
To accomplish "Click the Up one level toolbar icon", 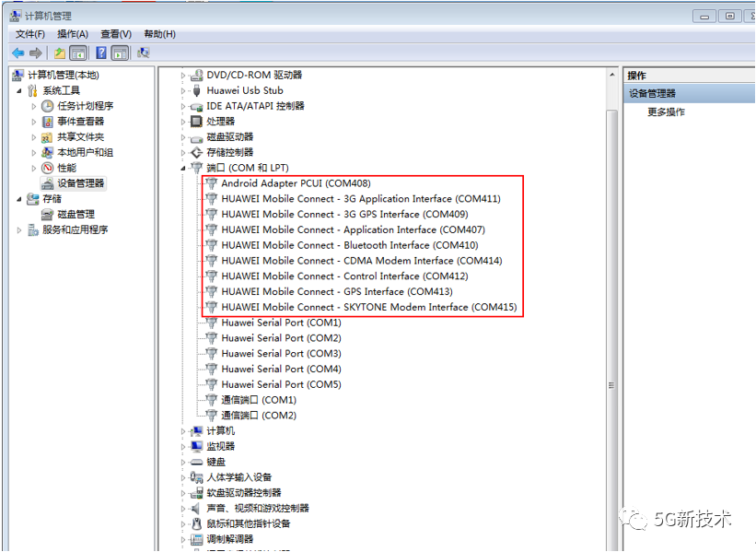I will [60, 53].
